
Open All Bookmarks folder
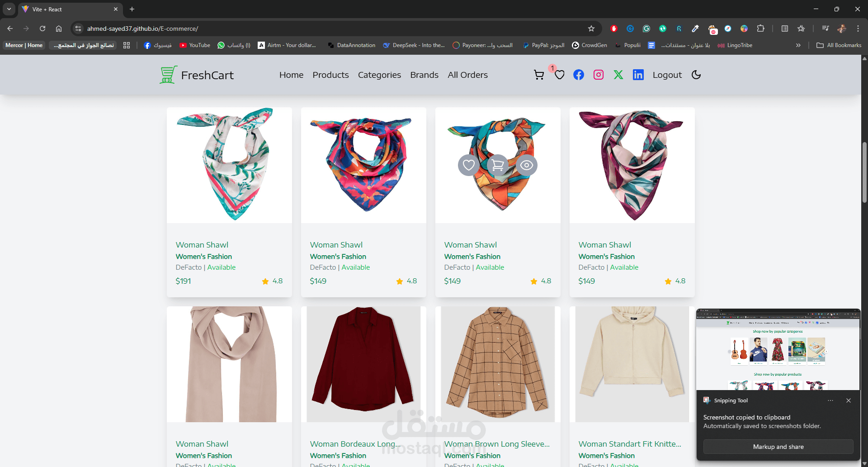[839, 45]
